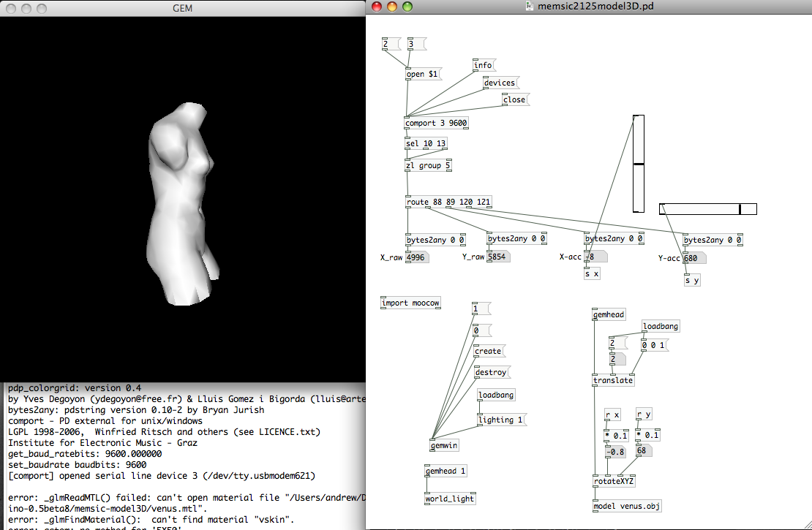
Task: Click console line "comport - PD external for unix/windows"
Action: point(105,421)
